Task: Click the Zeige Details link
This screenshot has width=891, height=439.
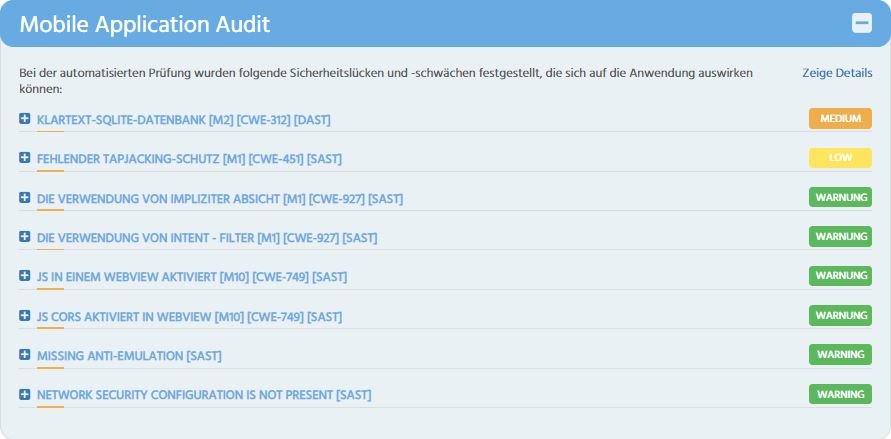Action: coord(837,73)
